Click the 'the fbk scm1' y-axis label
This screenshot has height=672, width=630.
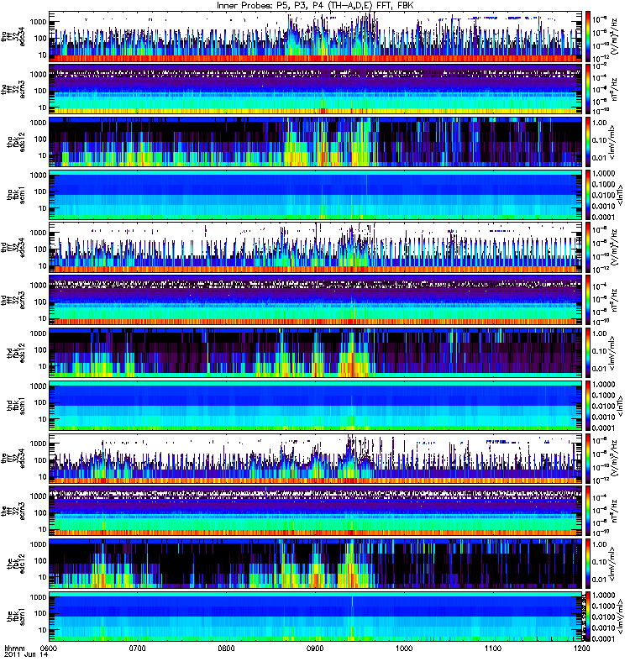pyautogui.click(x=16, y=617)
